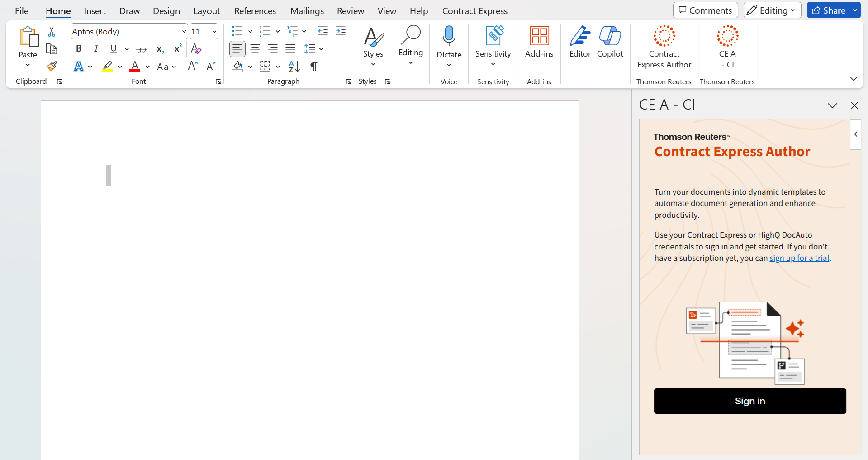
Task: Sort text with the Sort icon
Action: tap(294, 67)
